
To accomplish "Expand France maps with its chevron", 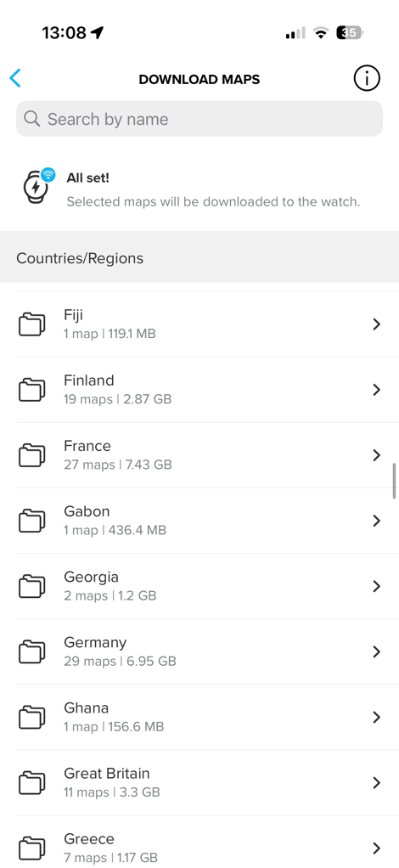I will click(377, 455).
